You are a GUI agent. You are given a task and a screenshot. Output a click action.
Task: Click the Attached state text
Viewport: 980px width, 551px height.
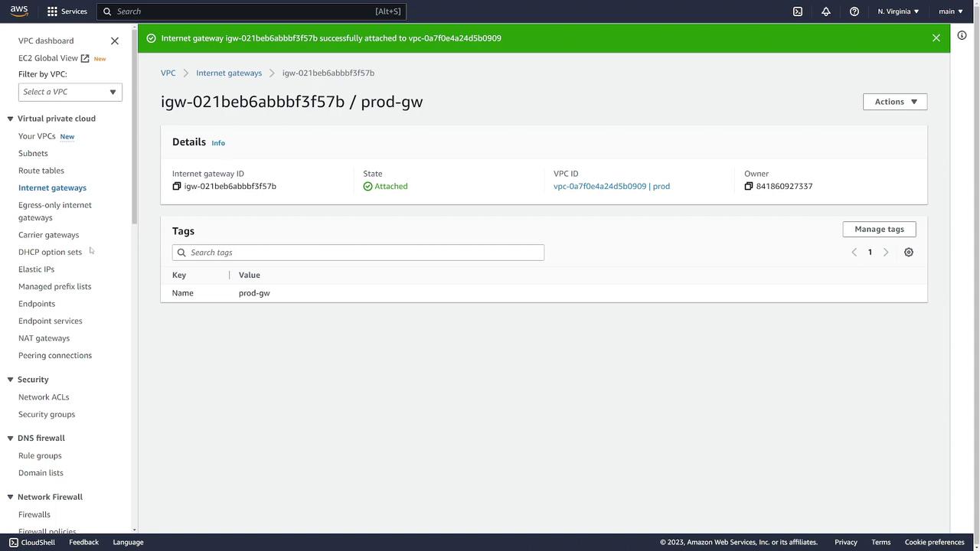(x=391, y=186)
